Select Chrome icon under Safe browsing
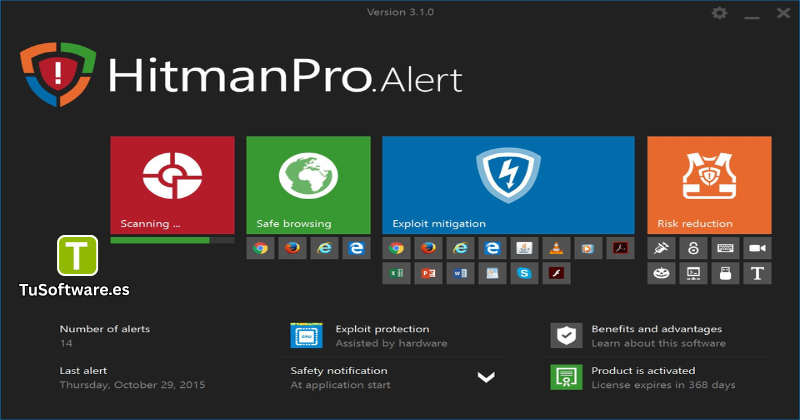Screen dimensions: 800x420 [x=260, y=249]
